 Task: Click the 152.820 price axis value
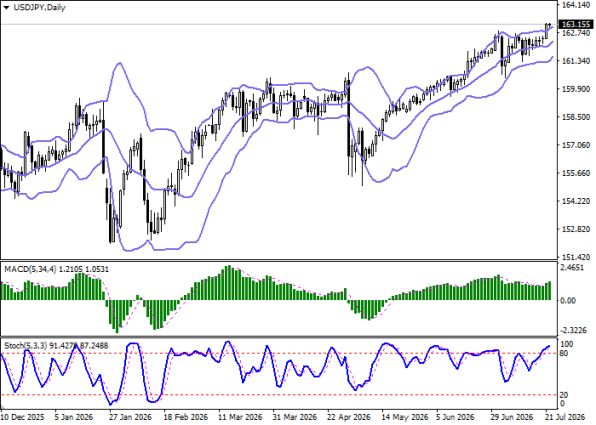click(575, 229)
